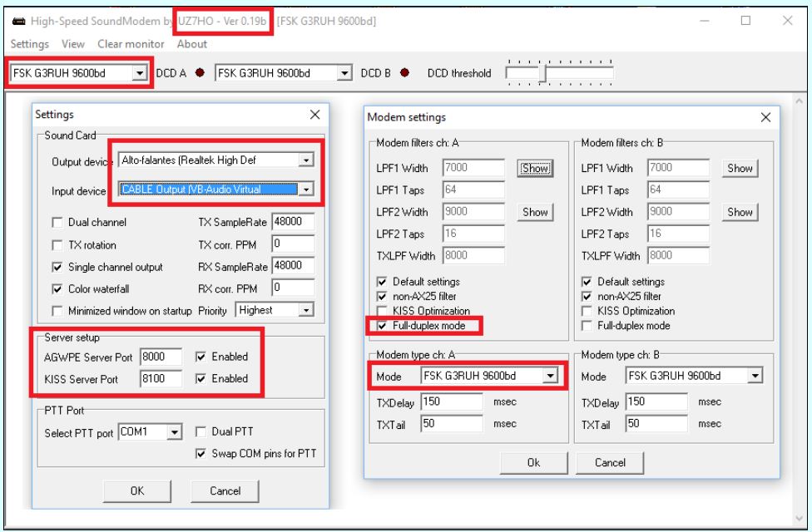Toggle non-AX25 filter for channel A
This screenshot has height=532, width=812.
[x=382, y=297]
